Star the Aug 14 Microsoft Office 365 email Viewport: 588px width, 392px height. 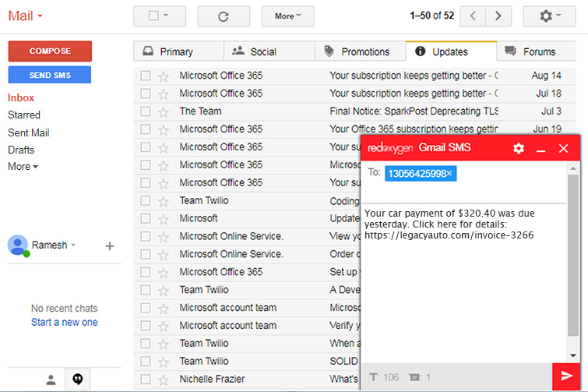coord(163,76)
